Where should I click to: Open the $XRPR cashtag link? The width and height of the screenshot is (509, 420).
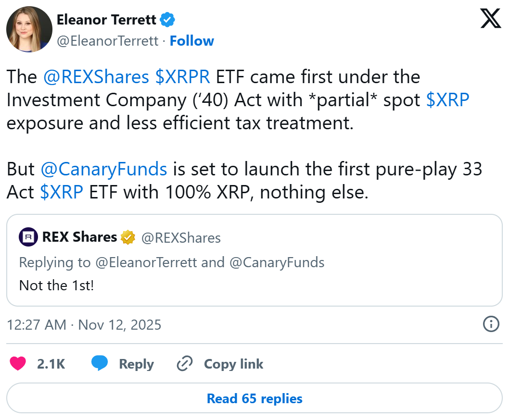coord(183,77)
